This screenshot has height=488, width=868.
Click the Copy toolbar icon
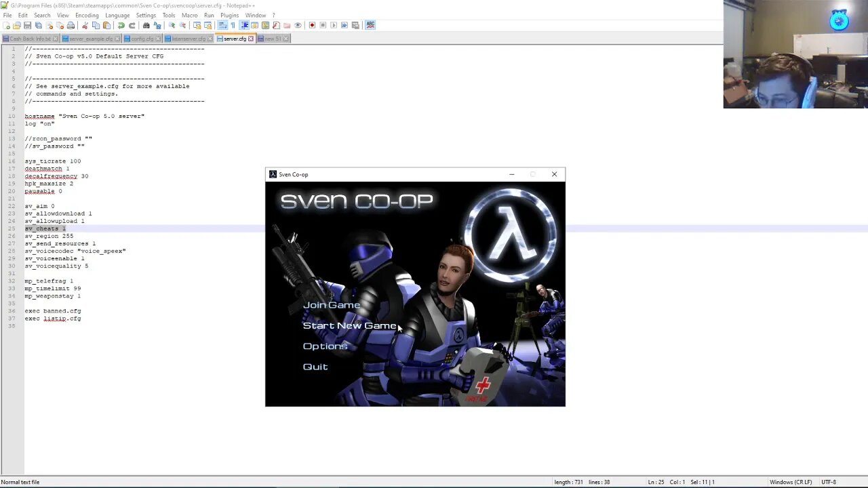coord(96,25)
